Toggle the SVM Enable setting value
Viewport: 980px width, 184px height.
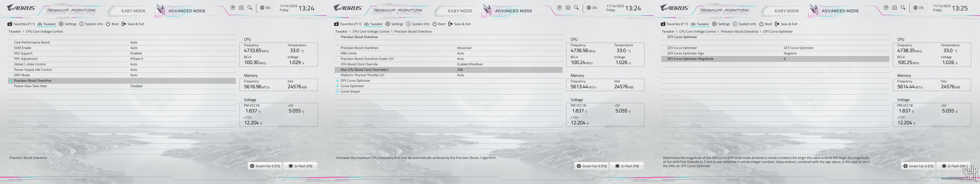pos(134,48)
